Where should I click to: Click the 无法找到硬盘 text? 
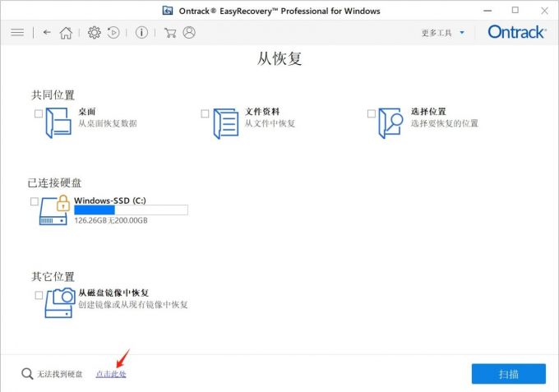[60, 374]
